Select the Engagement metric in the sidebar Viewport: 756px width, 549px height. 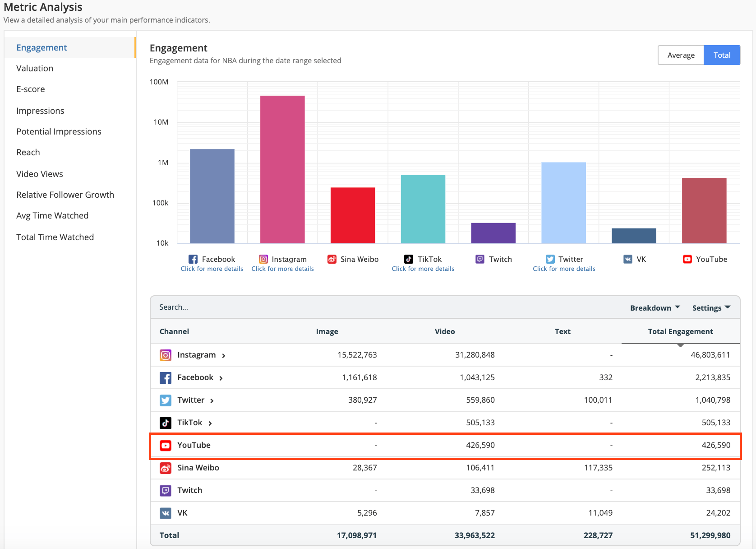pos(70,47)
